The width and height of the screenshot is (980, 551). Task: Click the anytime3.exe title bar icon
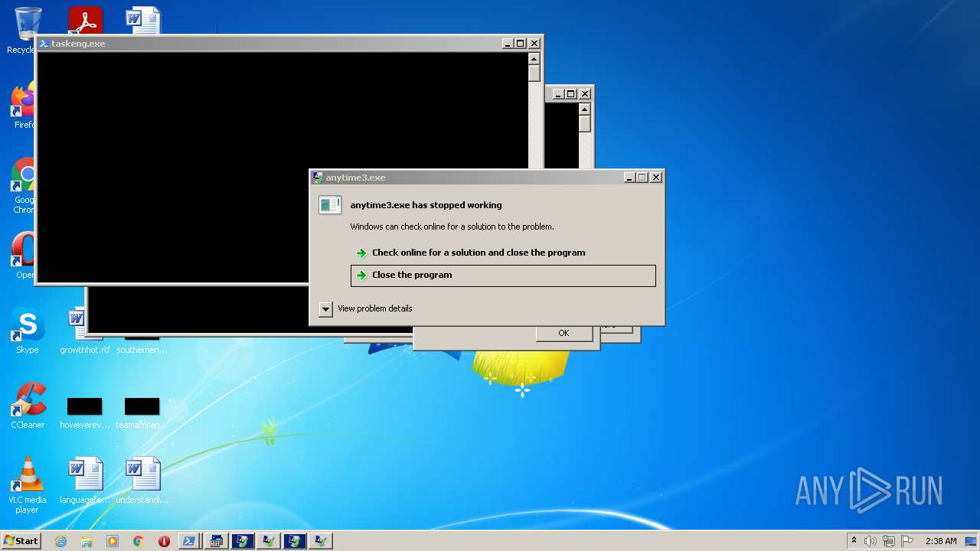[318, 178]
